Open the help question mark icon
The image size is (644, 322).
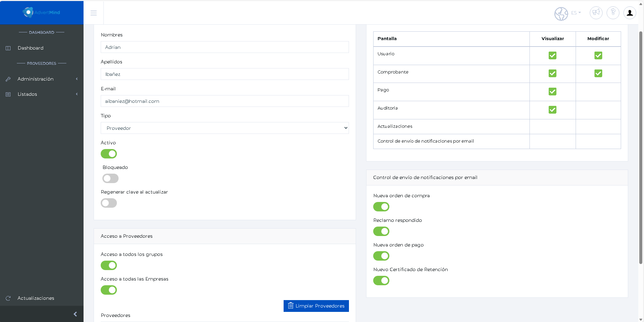(x=613, y=13)
